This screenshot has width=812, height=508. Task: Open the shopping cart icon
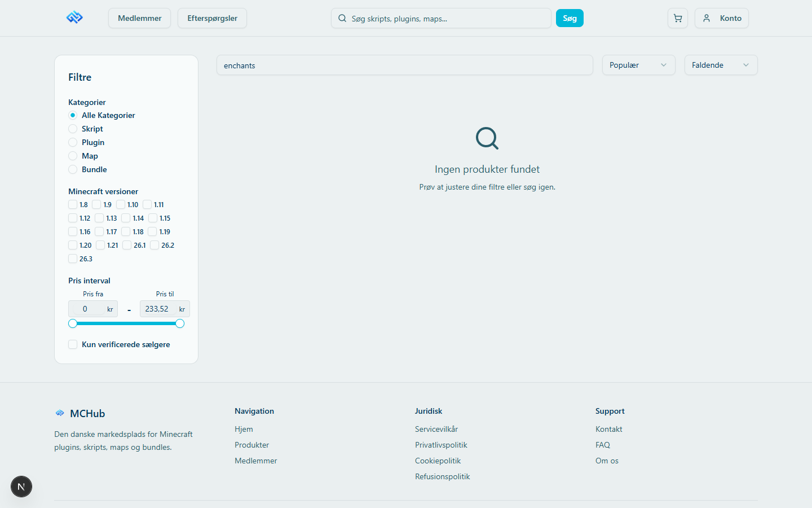tap(678, 18)
